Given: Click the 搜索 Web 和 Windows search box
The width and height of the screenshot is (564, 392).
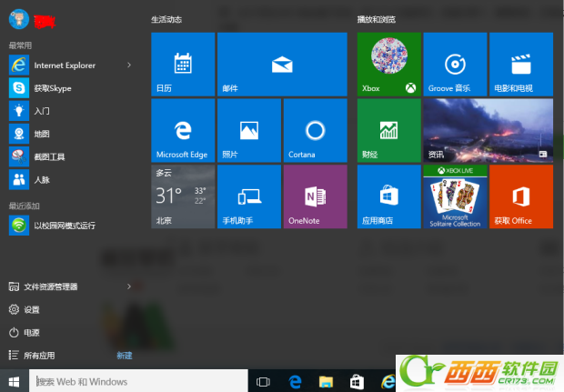Looking at the screenshot, I should [x=138, y=381].
